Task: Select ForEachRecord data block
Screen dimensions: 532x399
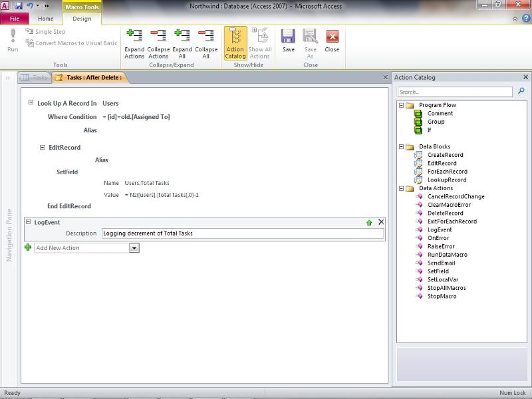Action: (x=447, y=172)
